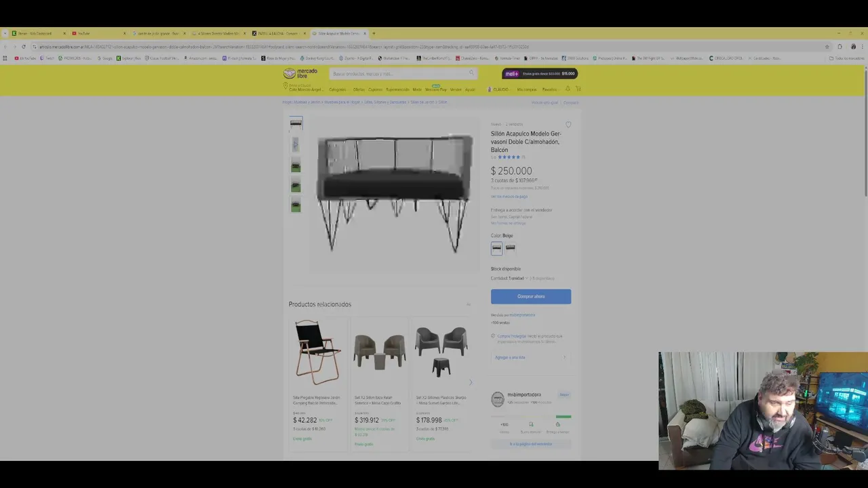Click the $ 178.998 price
This screenshot has width=868, height=488.
(x=429, y=420)
